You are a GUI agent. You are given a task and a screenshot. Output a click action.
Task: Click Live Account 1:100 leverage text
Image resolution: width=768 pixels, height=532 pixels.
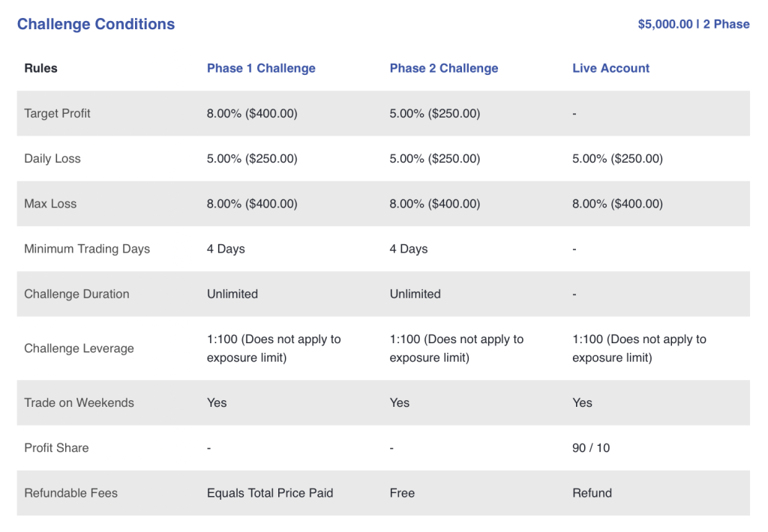point(639,348)
